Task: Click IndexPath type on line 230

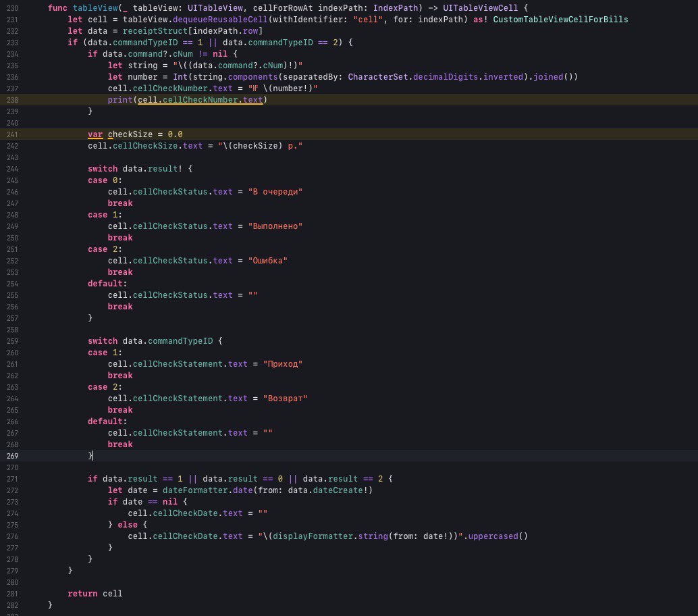Action: 396,8
